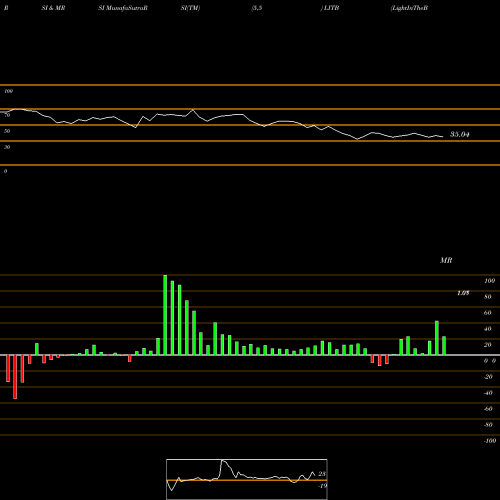Click the MR axis label '-20'
The height and width of the screenshot is (500, 500).
pyautogui.click(x=488, y=377)
